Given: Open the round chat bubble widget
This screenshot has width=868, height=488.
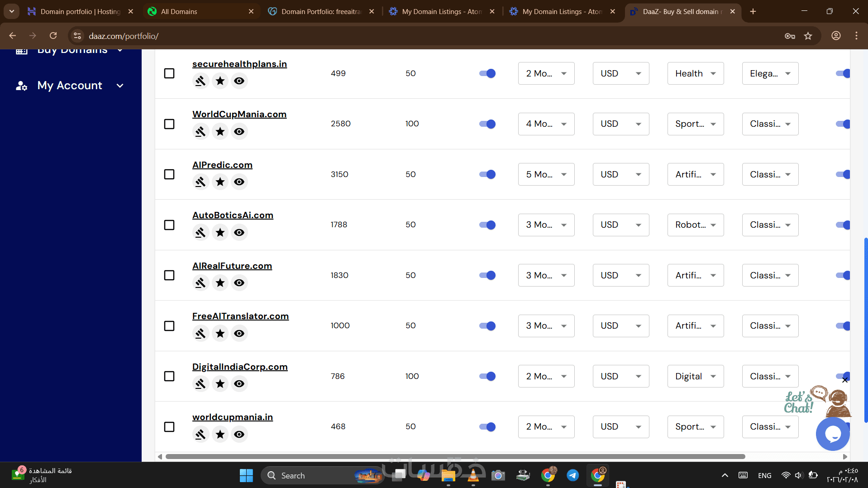Looking at the screenshot, I should (833, 434).
